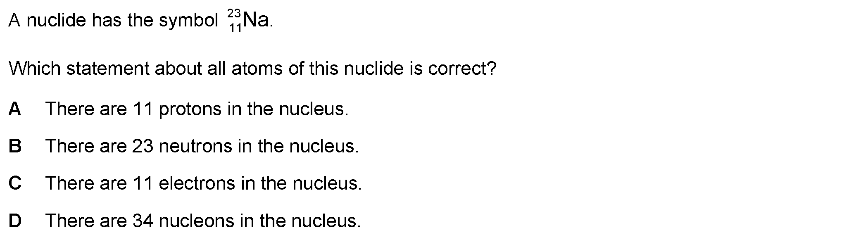Screen dimensions: 868x240
Task: Select answer option letter C
Action: [x=15, y=183]
